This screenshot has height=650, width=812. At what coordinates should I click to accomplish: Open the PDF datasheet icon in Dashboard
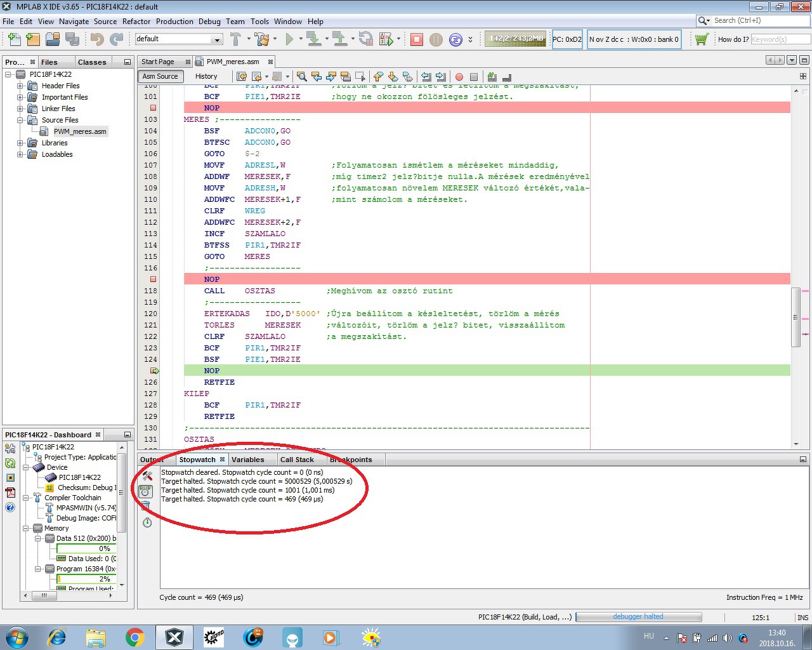(10, 493)
